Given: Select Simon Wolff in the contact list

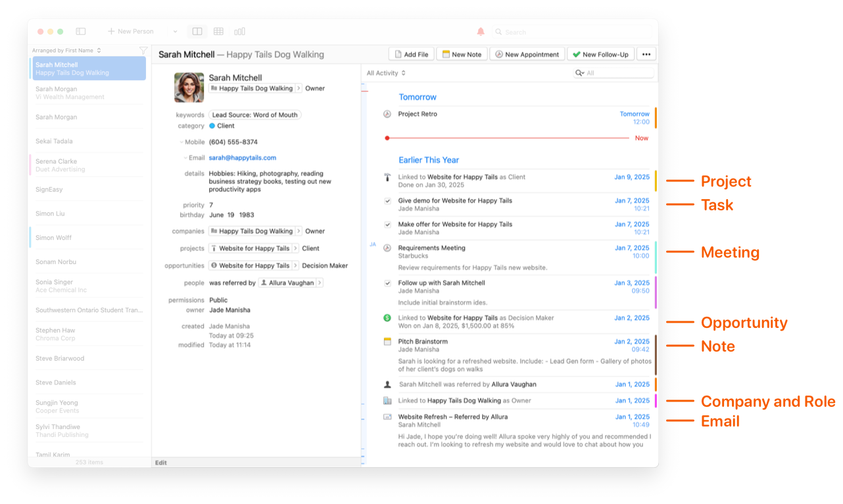Looking at the screenshot, I should coord(54,238).
